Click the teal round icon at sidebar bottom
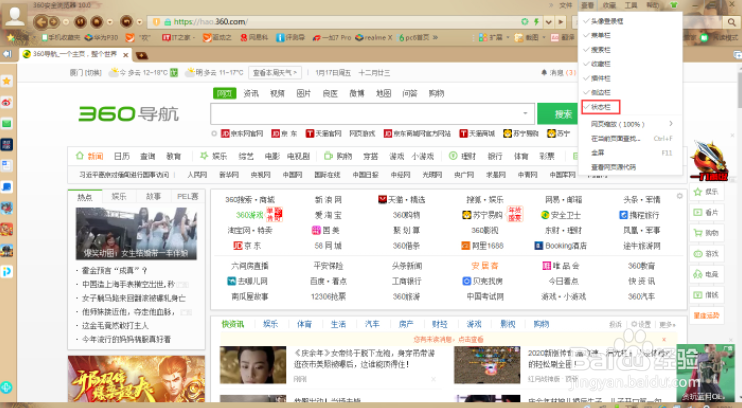 (x=6, y=387)
